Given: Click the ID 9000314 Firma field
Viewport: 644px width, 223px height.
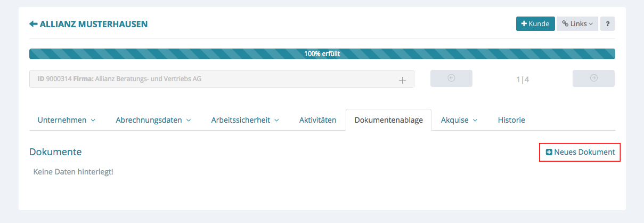Looking at the screenshot, I should pos(213,79).
